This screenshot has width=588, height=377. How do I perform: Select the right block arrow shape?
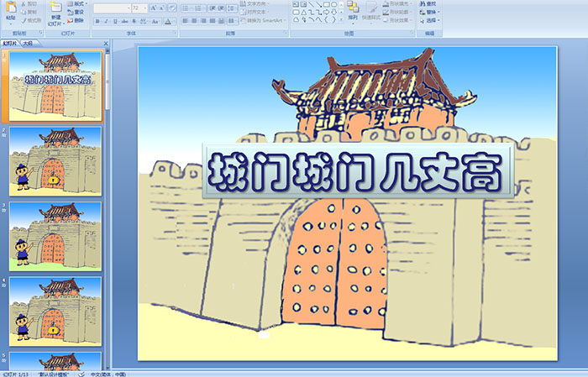(326, 12)
